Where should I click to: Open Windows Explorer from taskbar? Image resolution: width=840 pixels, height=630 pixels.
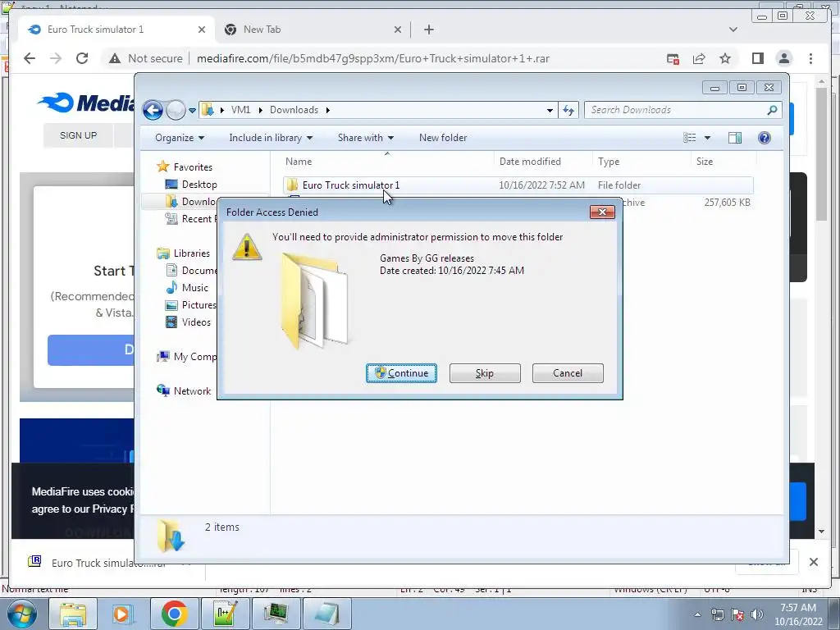73,614
